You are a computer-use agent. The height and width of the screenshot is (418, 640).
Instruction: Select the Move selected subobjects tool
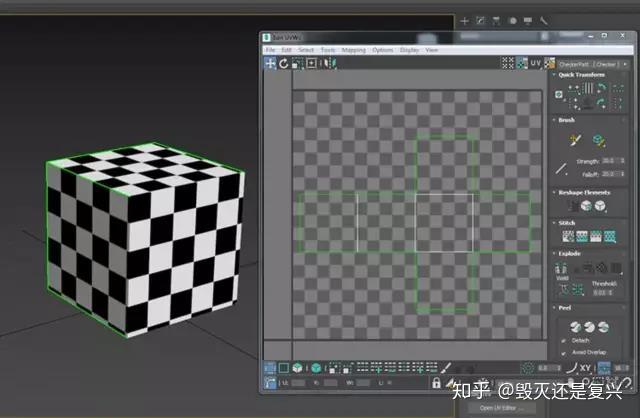pos(270,63)
